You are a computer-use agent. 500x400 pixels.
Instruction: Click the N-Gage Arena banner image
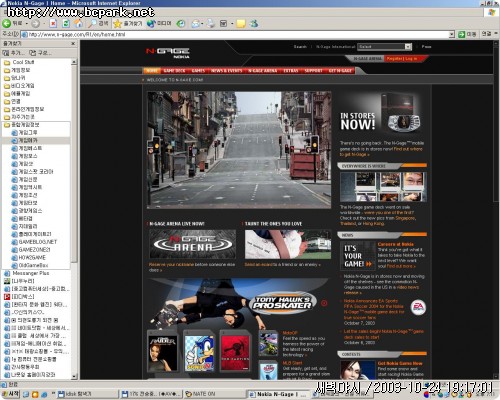(192, 244)
